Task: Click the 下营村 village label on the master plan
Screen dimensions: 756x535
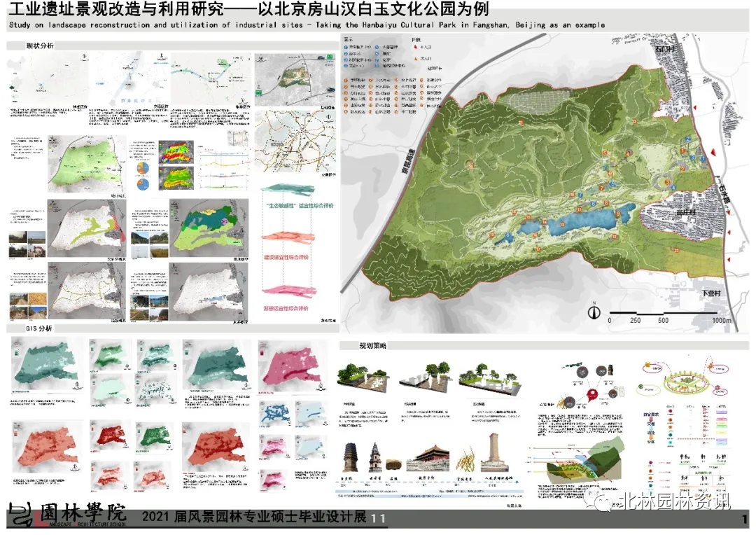Action: 710,293
